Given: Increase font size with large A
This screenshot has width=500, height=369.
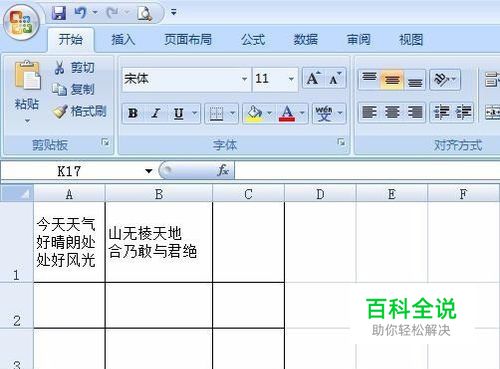Looking at the screenshot, I should (x=314, y=79).
